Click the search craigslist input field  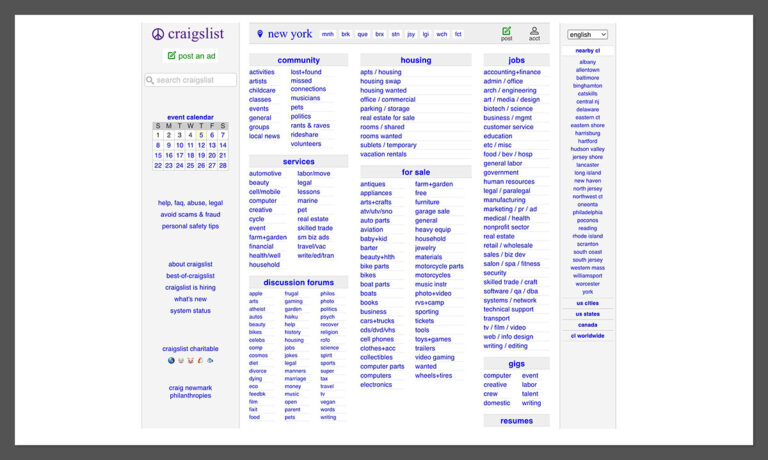point(191,80)
